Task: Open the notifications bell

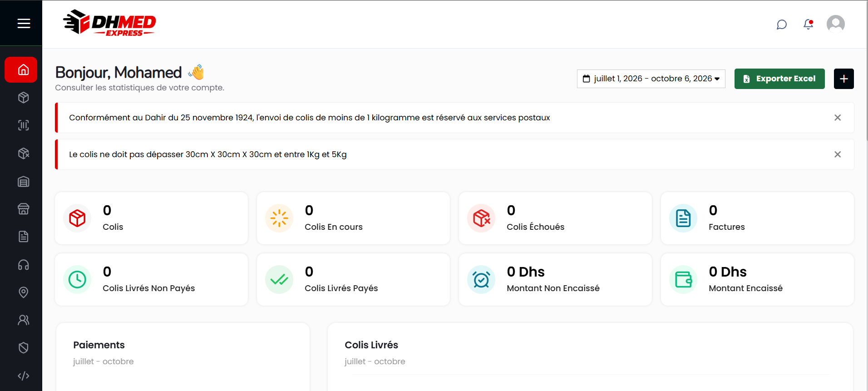Action: pyautogui.click(x=809, y=24)
